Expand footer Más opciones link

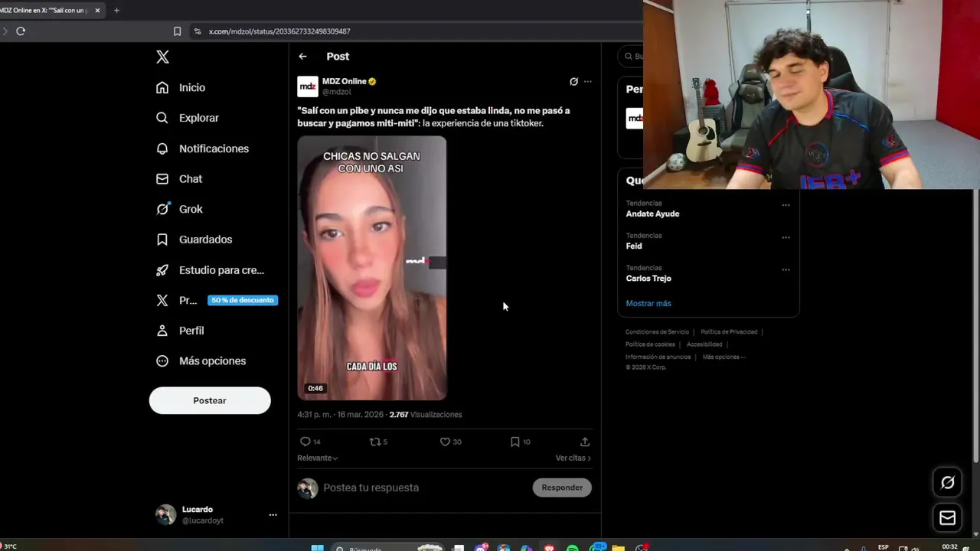click(724, 357)
